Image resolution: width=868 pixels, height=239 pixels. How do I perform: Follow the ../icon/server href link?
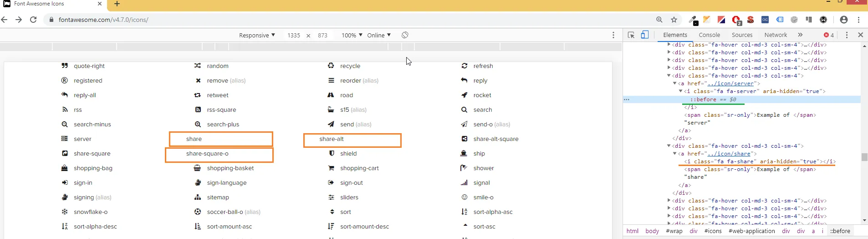pyautogui.click(x=731, y=83)
